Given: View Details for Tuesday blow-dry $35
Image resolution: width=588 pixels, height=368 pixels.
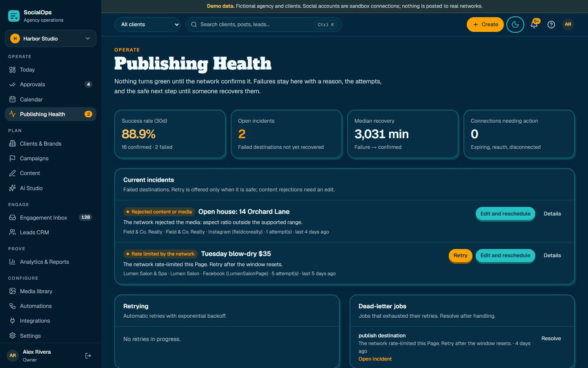Looking at the screenshot, I should [552, 256].
